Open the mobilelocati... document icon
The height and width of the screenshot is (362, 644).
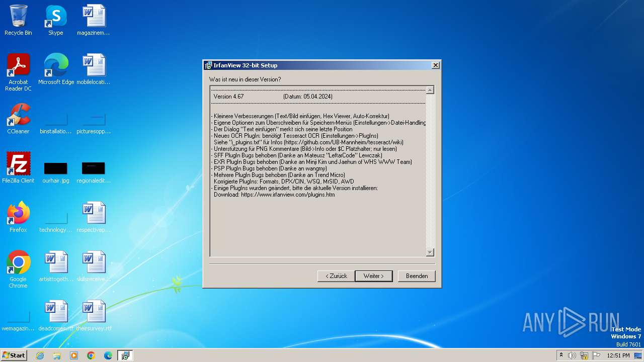pyautogui.click(x=94, y=69)
